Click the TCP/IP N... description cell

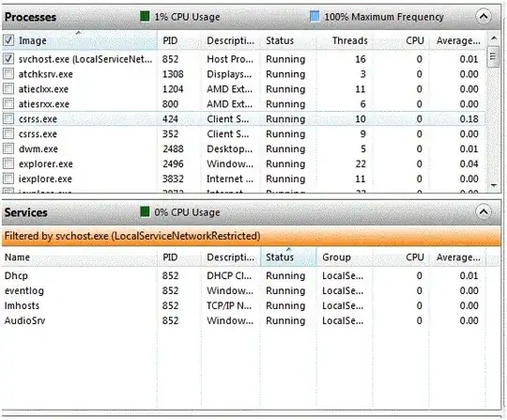click(x=229, y=305)
